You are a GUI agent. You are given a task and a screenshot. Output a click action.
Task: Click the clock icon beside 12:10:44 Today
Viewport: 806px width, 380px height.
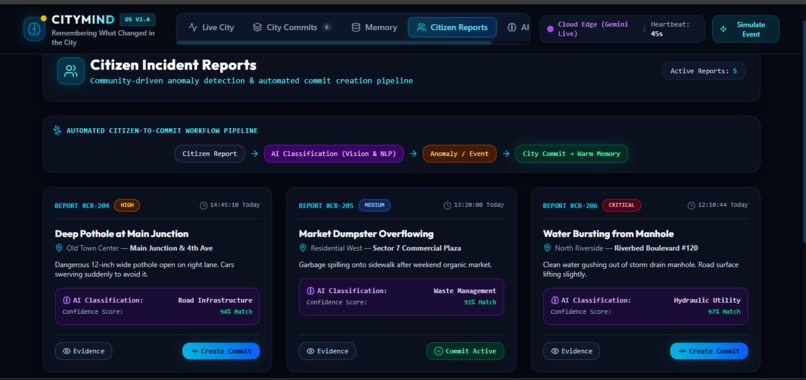pyautogui.click(x=691, y=206)
